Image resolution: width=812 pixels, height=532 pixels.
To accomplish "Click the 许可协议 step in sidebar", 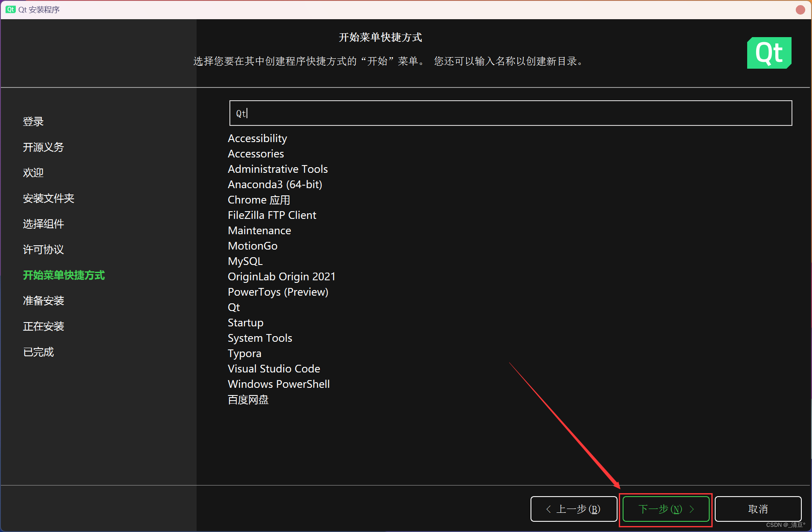I will coord(43,250).
